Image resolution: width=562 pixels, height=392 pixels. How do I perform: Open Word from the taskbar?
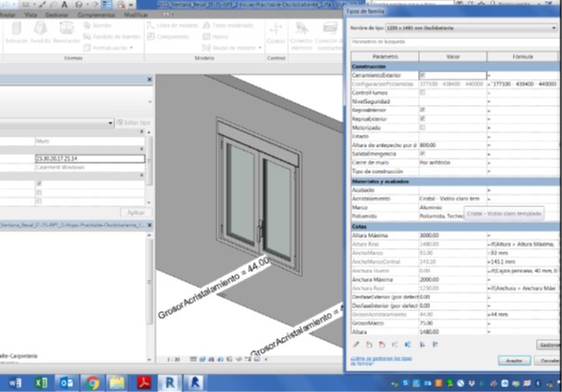(x=15, y=383)
